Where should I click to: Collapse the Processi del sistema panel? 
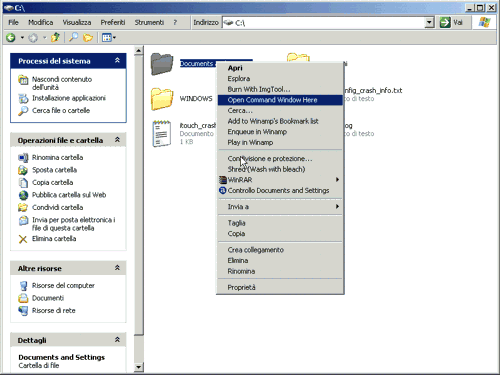click(117, 60)
